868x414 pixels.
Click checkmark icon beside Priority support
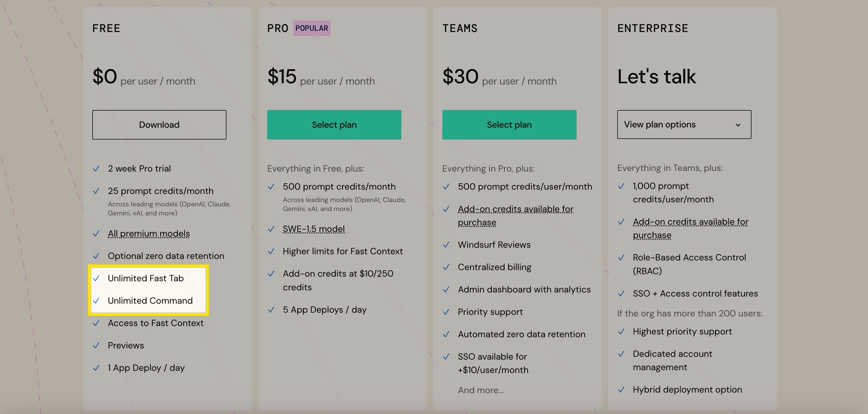[446, 312]
